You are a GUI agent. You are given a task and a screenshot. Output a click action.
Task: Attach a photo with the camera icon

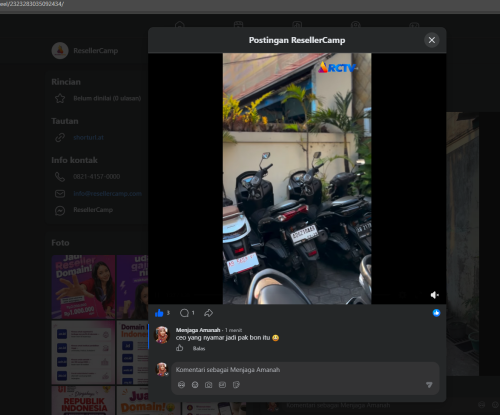point(209,385)
